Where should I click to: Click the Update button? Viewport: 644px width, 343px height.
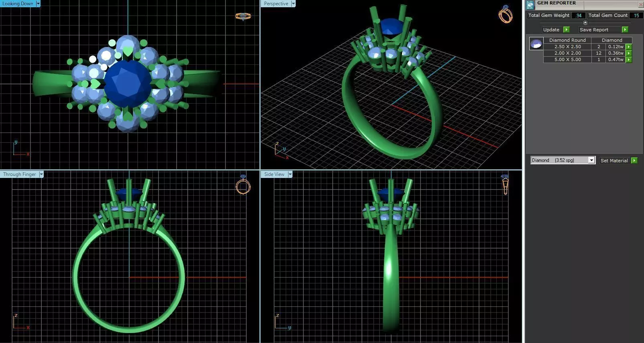click(552, 30)
